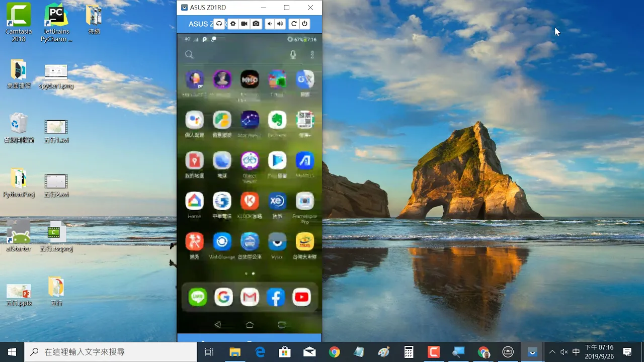Image resolution: width=644 pixels, height=362 pixels.
Task: Open the LINE app in phone dock
Action: [x=198, y=297]
